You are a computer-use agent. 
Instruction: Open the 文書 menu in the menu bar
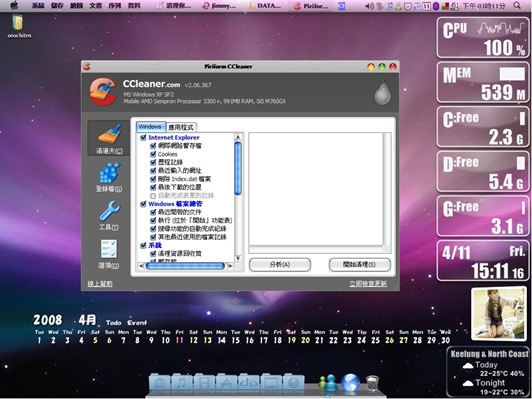[x=95, y=6]
